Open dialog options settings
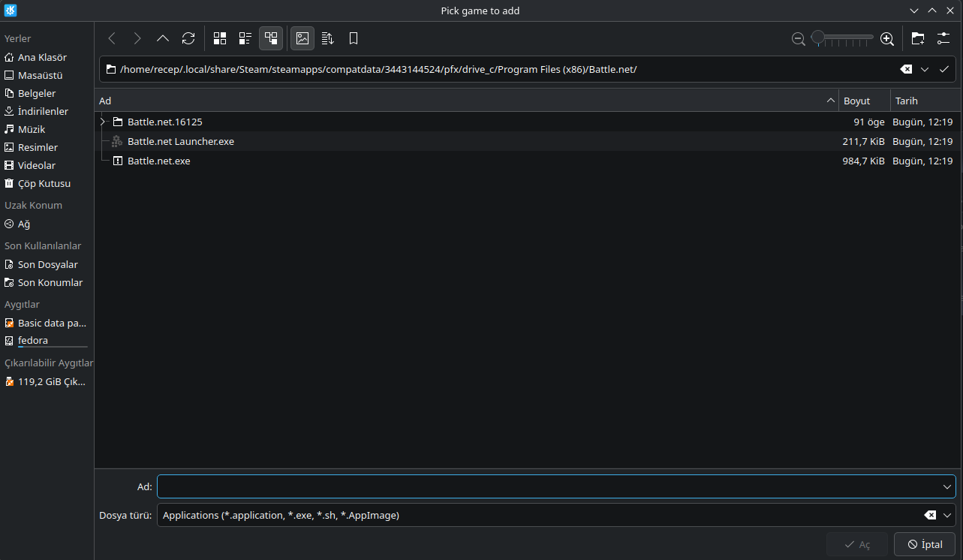Viewport: 963px width, 560px height. [x=943, y=38]
